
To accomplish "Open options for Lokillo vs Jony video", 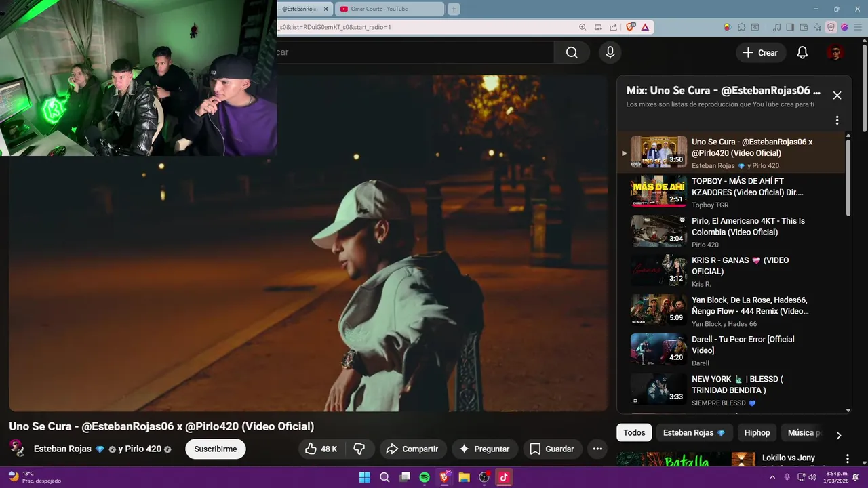I will point(847,459).
